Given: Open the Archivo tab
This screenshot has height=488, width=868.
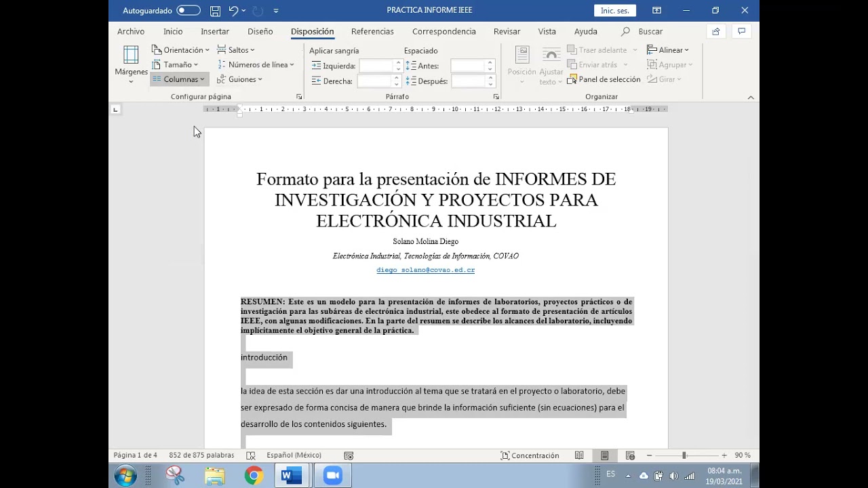Looking at the screenshot, I should point(131,31).
